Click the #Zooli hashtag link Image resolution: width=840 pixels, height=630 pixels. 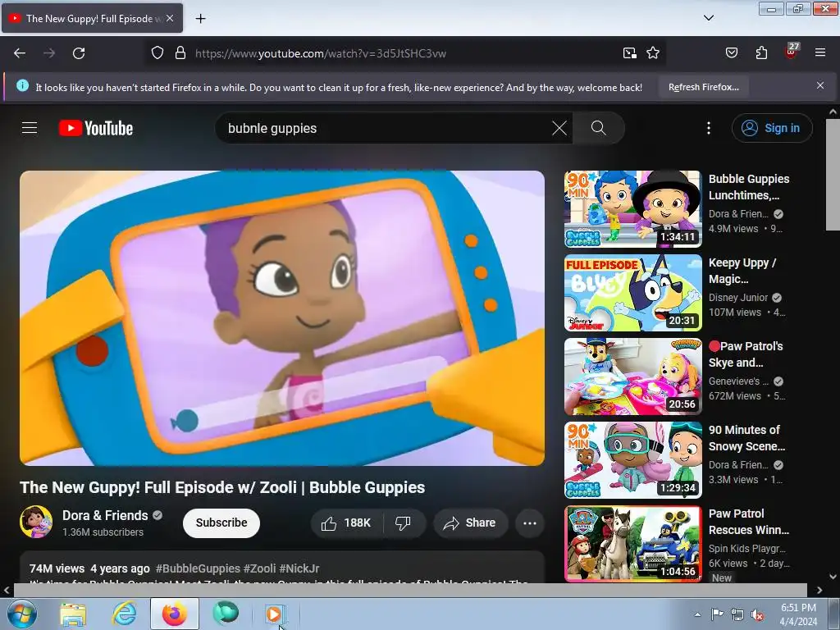[259, 568]
